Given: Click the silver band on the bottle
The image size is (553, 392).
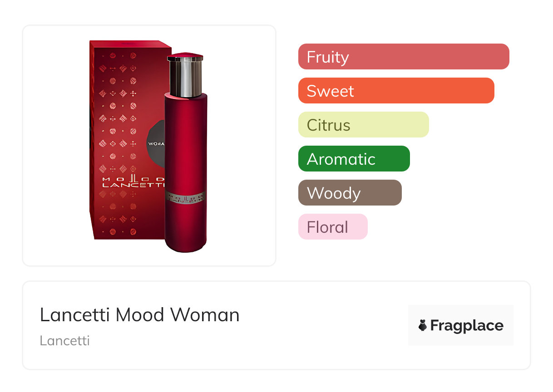Looking at the screenshot, I should 185,197.
